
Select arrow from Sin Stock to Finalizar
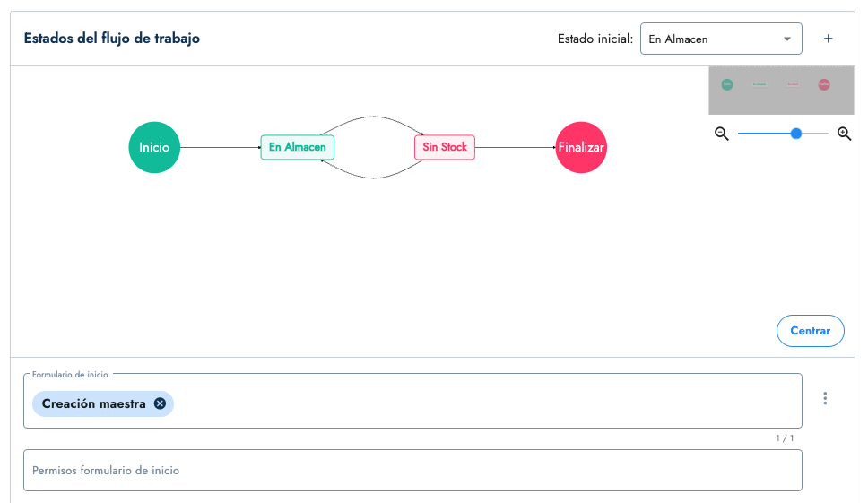514,148
